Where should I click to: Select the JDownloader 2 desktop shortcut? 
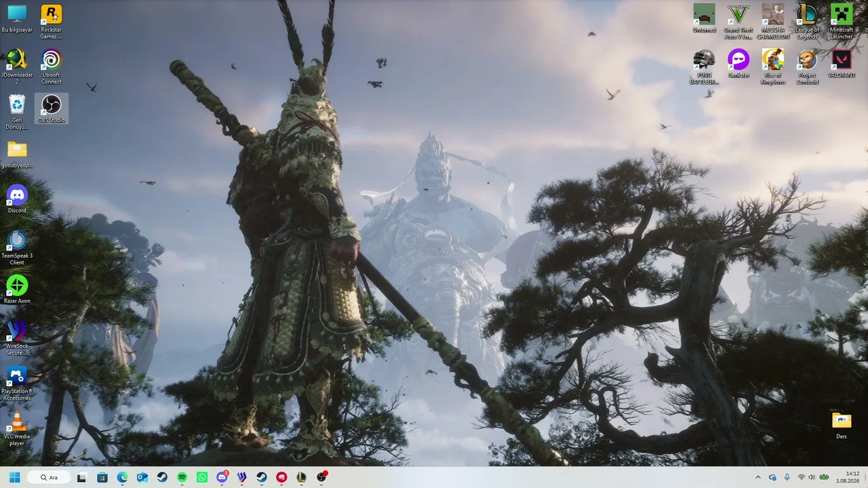17,67
